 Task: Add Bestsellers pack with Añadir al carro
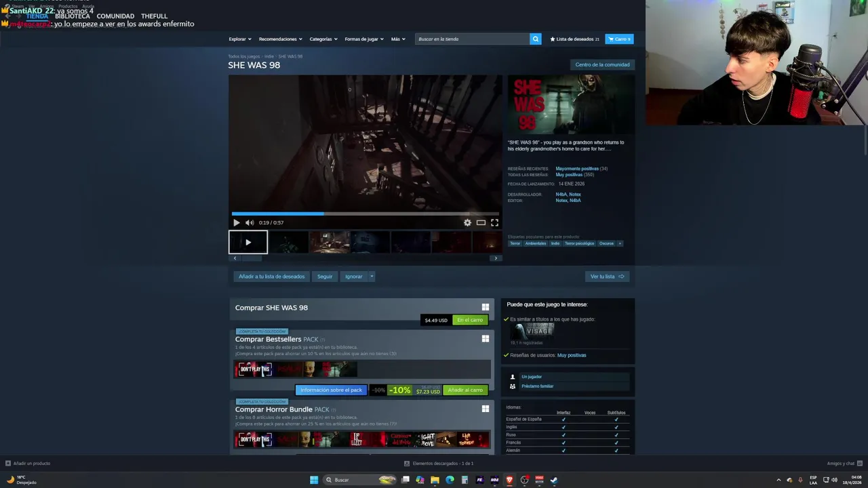pyautogui.click(x=465, y=390)
